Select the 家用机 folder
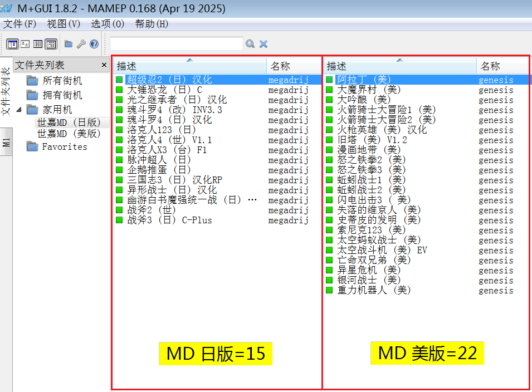Image resolution: width=532 pixels, height=392 pixels. point(57,110)
